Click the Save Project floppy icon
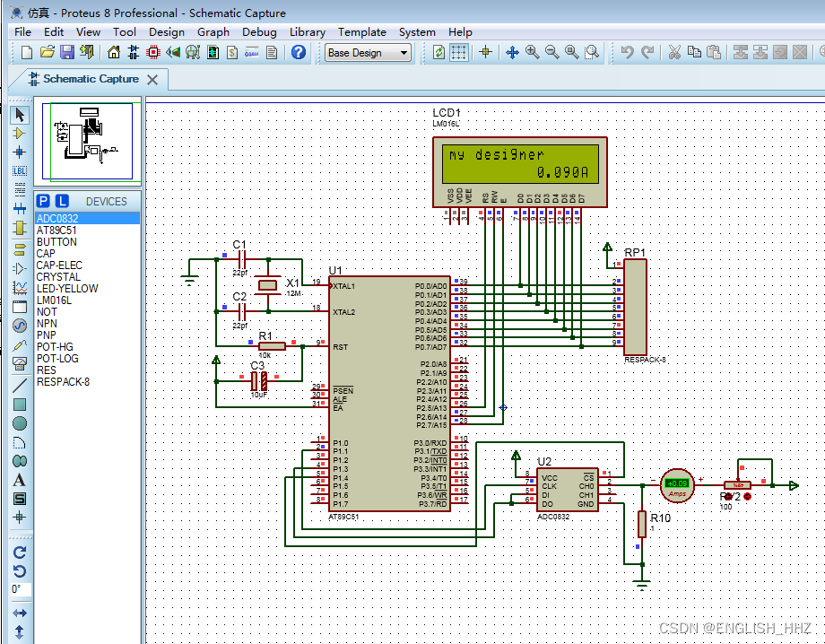Viewport: 825px width, 644px height. click(x=65, y=53)
